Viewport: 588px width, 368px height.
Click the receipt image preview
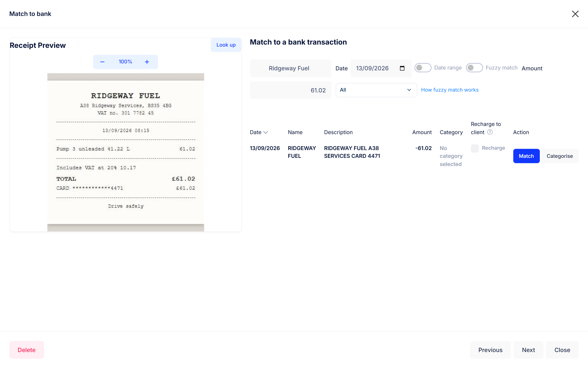[x=126, y=152]
